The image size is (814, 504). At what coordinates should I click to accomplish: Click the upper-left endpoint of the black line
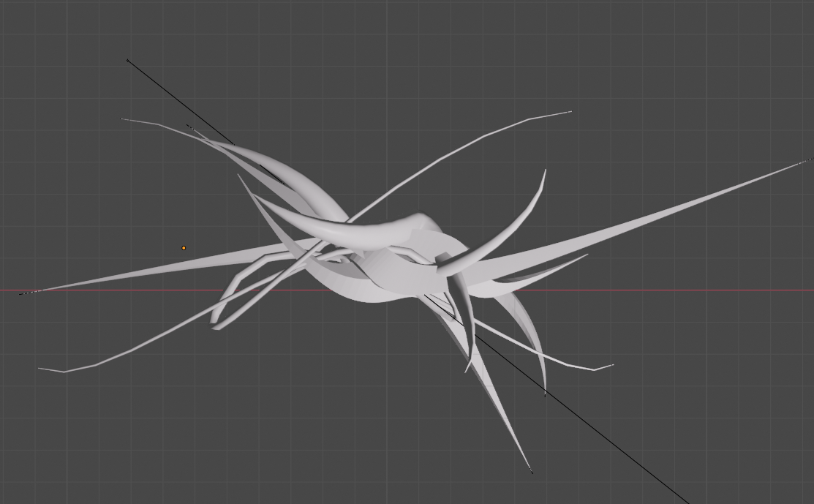pos(128,60)
